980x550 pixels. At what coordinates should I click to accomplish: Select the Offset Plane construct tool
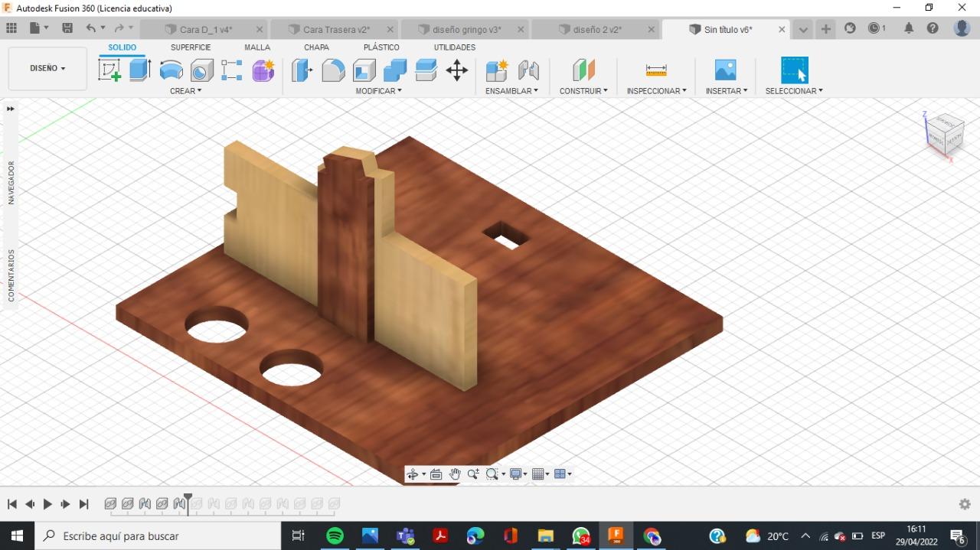[x=583, y=70]
